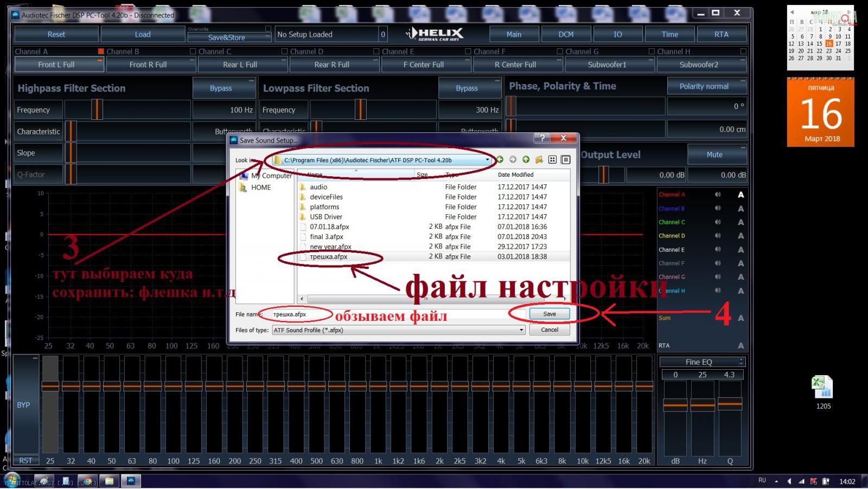The width and height of the screenshot is (868, 489).
Task: Go up to the parent directory
Action: 526,160
